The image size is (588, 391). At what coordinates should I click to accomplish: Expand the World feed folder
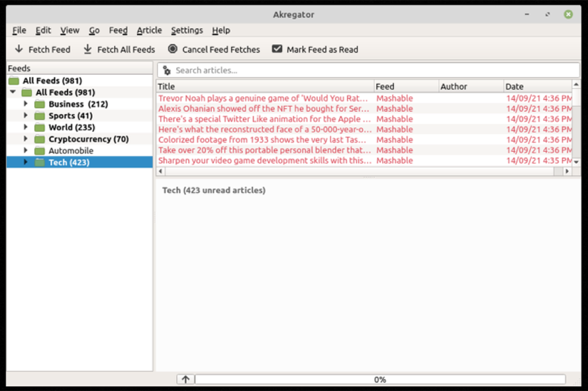point(26,127)
